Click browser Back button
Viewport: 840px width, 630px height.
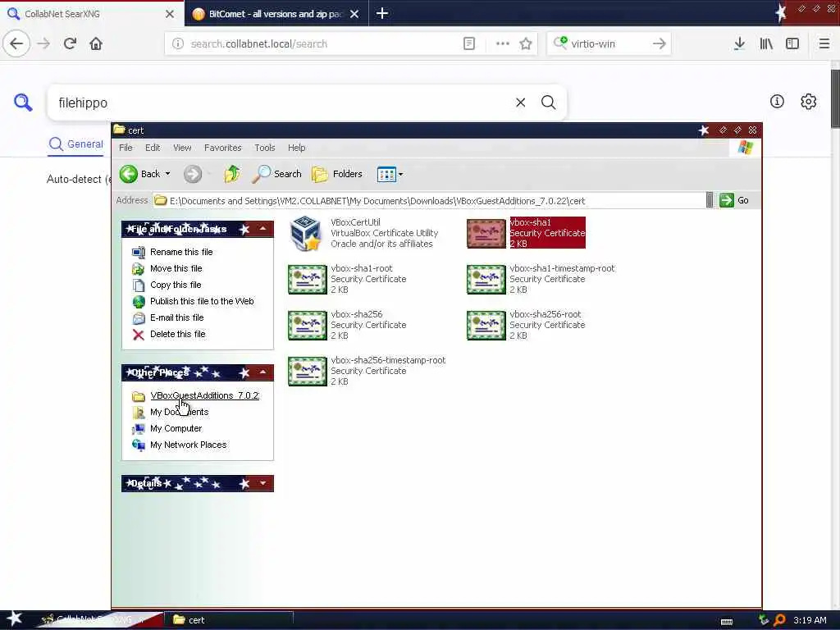(16, 43)
